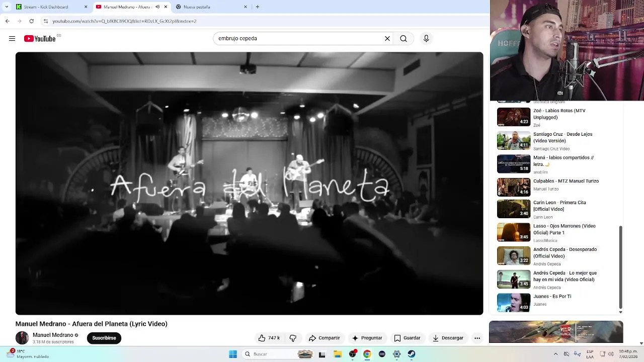The image size is (644, 362).
Task: Click the taskbar Buscar search box
Action: pyautogui.click(x=278, y=354)
